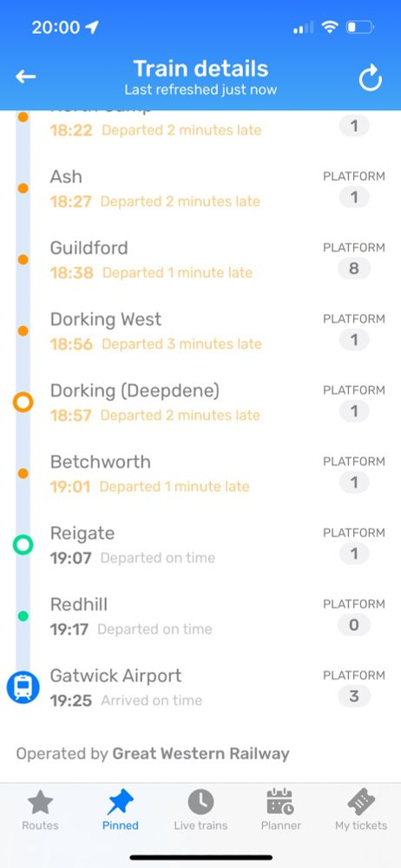Tap Guildford platform 8 badge
Viewport: 401px width, 868px height.
(x=354, y=269)
